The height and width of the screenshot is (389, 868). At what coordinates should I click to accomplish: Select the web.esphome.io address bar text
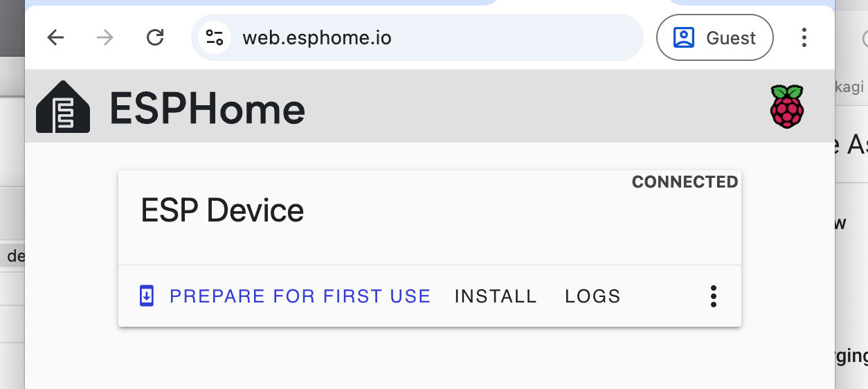click(x=317, y=37)
